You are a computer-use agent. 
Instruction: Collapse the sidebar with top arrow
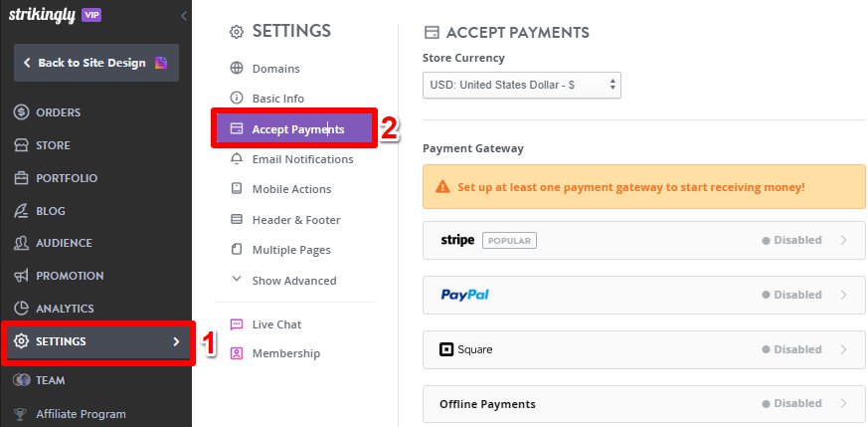[184, 16]
